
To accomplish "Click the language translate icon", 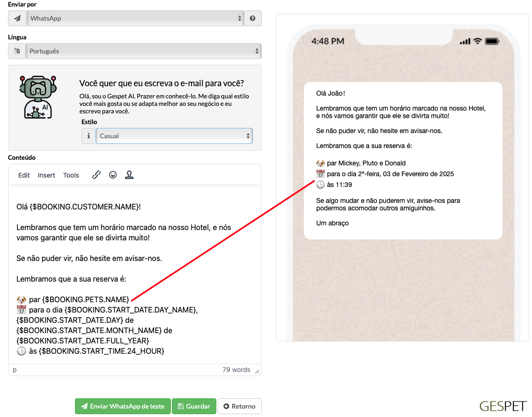I will tap(17, 51).
